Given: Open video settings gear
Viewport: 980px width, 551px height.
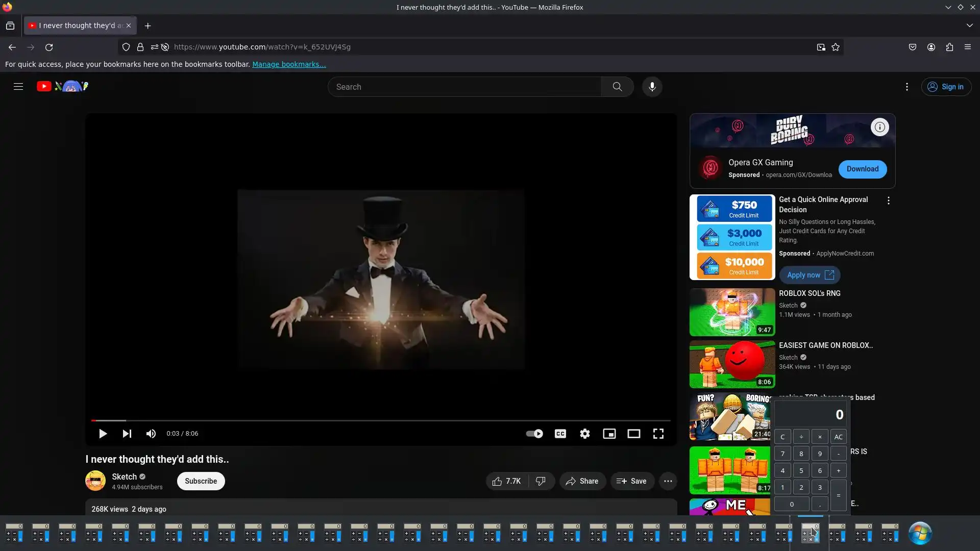Looking at the screenshot, I should click(x=585, y=434).
